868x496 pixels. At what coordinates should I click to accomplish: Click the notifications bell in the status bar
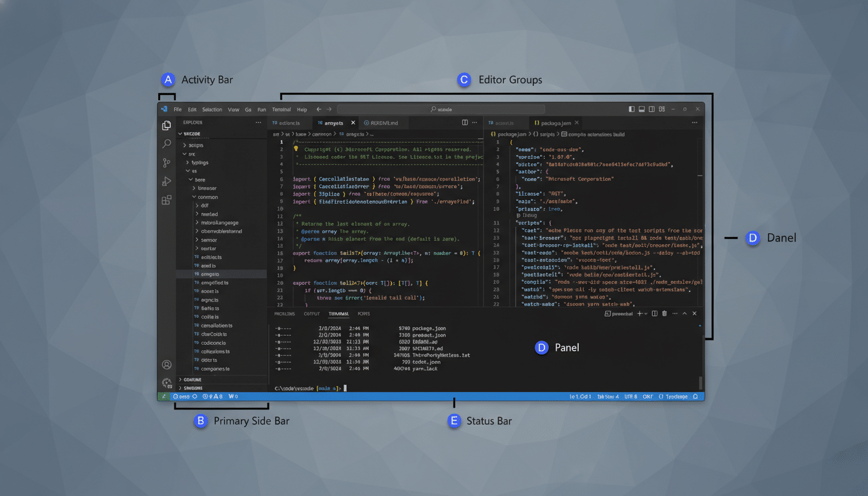point(696,396)
